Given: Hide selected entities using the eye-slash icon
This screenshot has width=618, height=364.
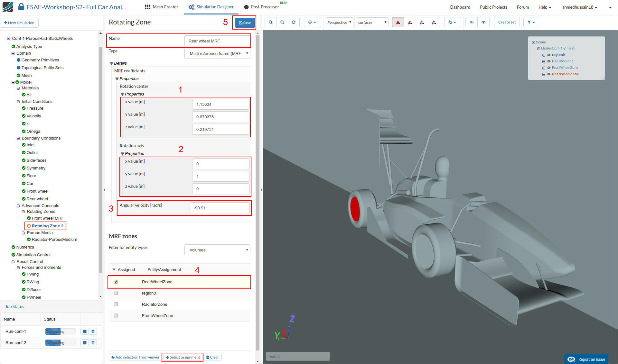Looking at the screenshot, I should 472,22.
